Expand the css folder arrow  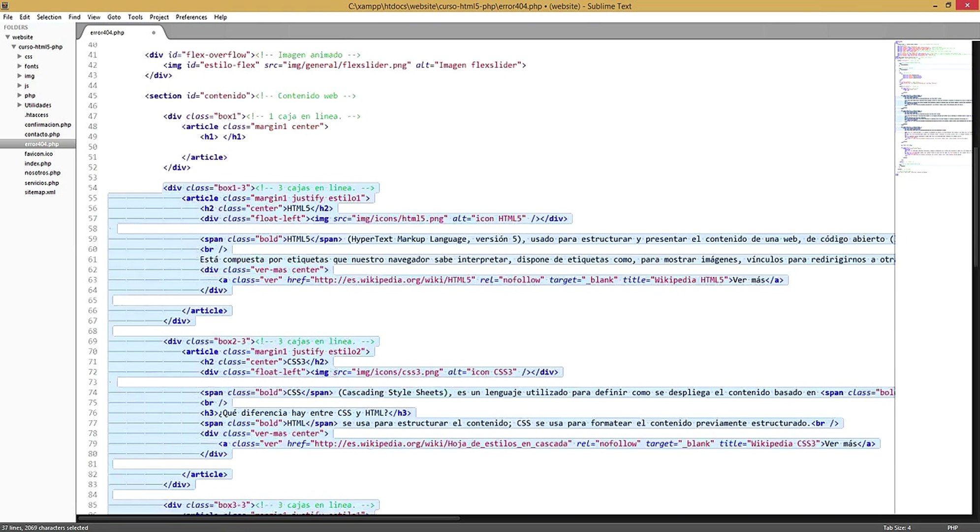[20, 56]
